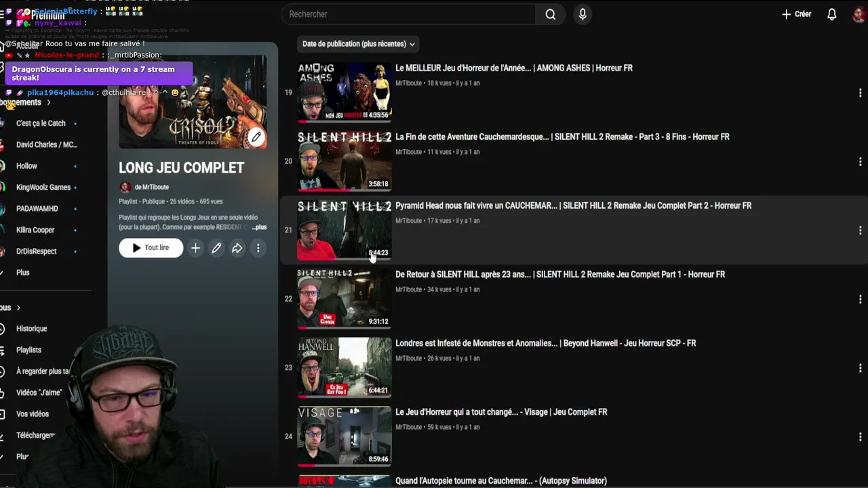Open options menu for Pyramid Head video
The image size is (868, 488).
pos(860,230)
